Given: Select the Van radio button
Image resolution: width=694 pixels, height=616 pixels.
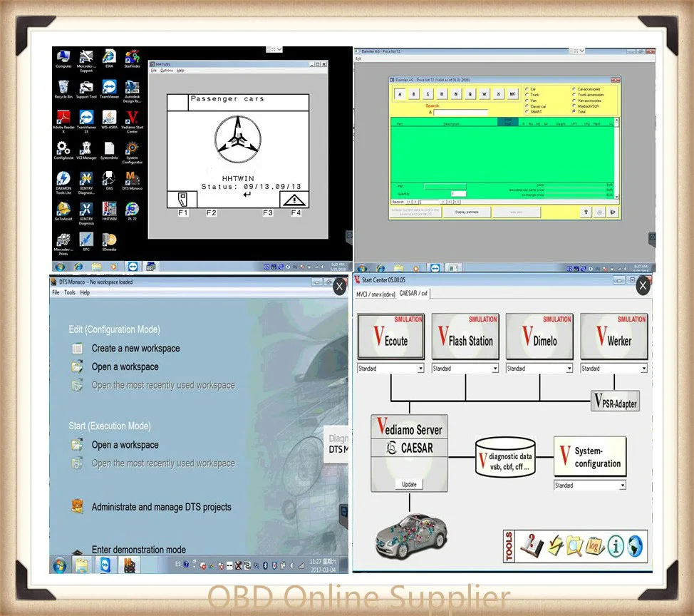Looking at the screenshot, I should point(527,101).
